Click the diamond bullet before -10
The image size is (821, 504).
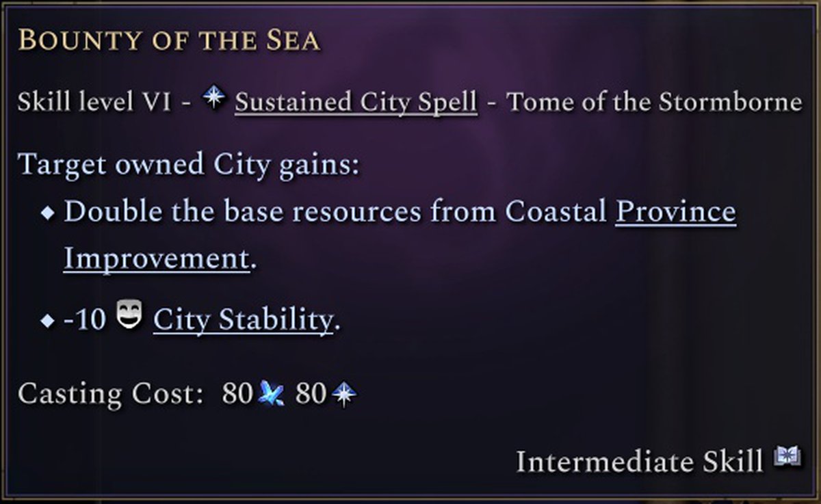coord(47,321)
